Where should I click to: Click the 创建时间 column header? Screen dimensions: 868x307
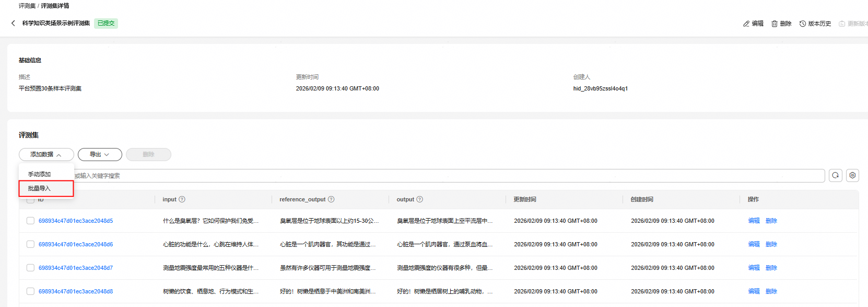tap(642, 199)
